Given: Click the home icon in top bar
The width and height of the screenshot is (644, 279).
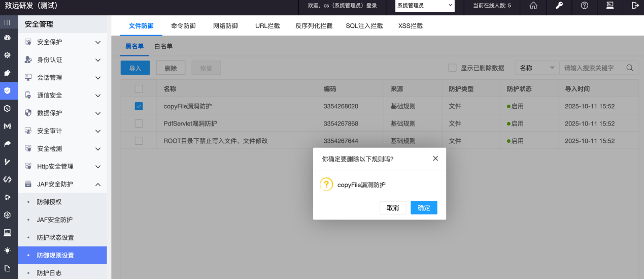Looking at the screenshot, I should pos(533,6).
